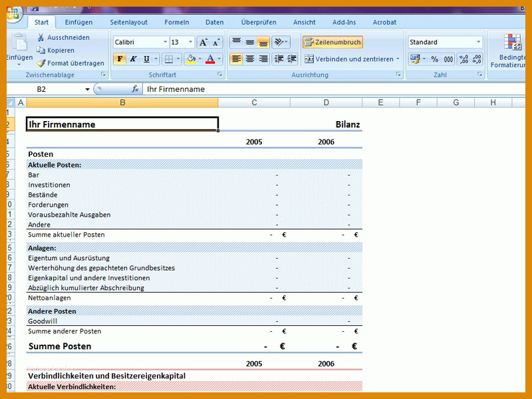Open the Ansicht tab
Image resolution: width=532 pixels, height=399 pixels.
pyautogui.click(x=305, y=23)
